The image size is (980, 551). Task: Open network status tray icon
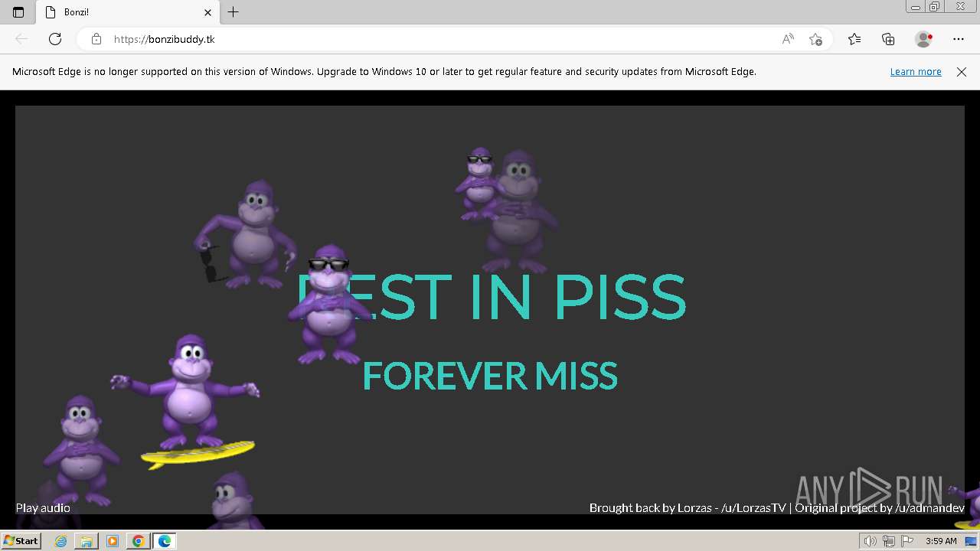click(888, 541)
